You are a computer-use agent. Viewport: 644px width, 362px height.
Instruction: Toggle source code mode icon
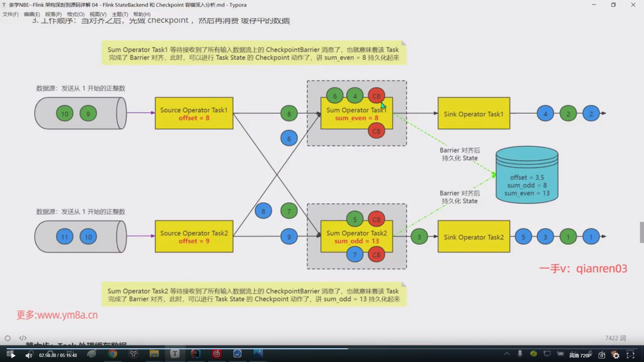click(23, 338)
